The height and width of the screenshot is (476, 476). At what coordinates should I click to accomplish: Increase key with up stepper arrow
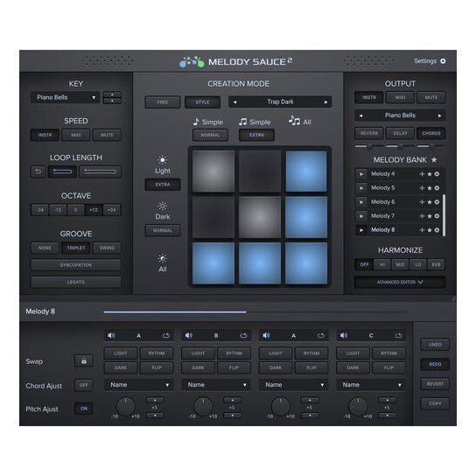point(112,94)
